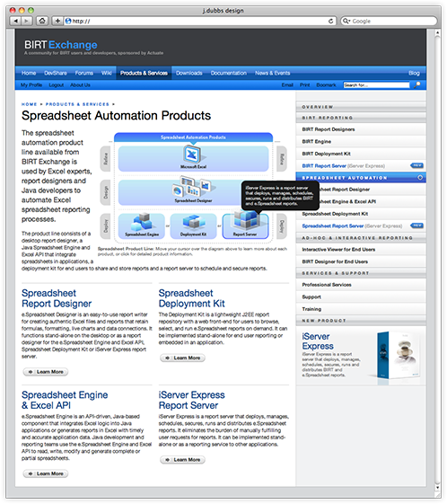
Task: Click the circle icon on Spreadsheet Automation header
Action: tap(420, 177)
